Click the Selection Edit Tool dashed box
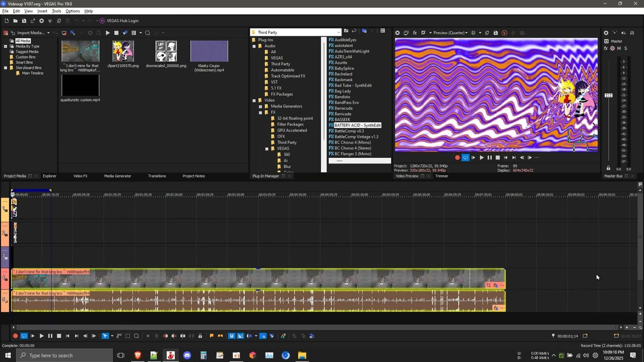Viewport: 644px width, 362px height. click(128, 336)
